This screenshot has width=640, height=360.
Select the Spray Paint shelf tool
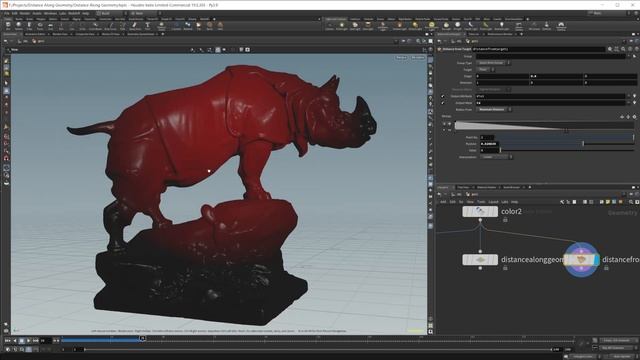point(134,26)
